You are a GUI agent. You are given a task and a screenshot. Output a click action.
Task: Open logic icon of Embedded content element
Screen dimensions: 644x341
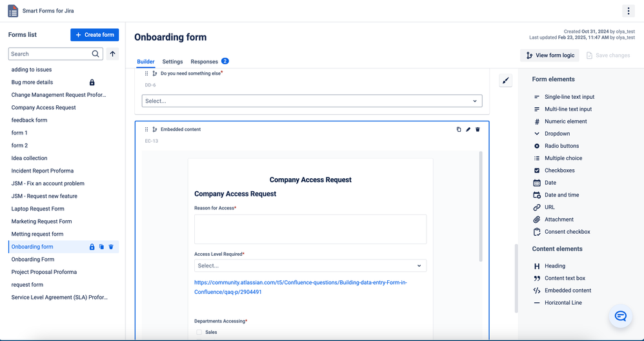155,129
